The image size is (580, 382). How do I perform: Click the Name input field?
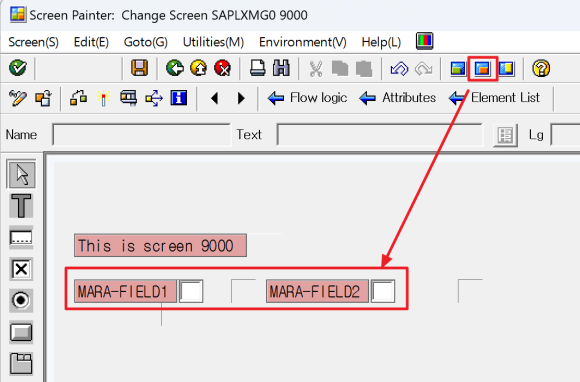tap(141, 135)
